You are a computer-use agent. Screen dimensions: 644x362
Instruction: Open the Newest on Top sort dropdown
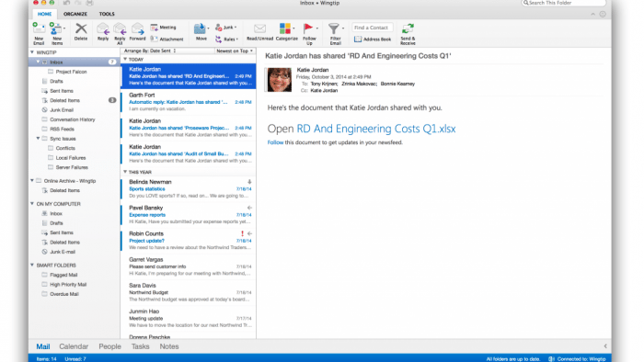pos(235,51)
